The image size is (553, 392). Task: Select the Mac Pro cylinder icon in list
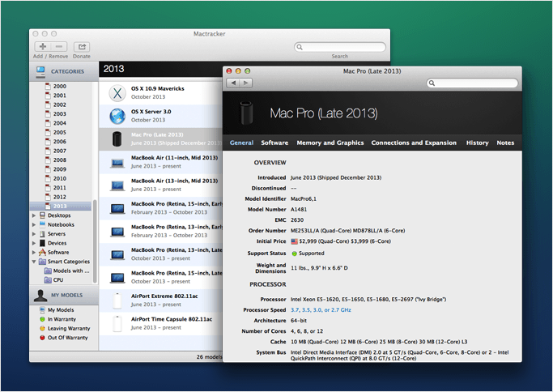tap(117, 139)
